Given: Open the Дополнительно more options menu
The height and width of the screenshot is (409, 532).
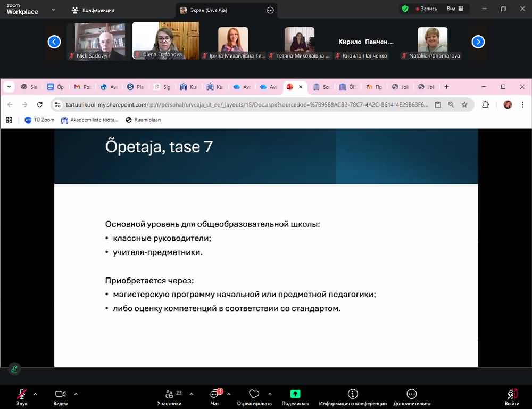Looking at the screenshot, I should tap(411, 395).
